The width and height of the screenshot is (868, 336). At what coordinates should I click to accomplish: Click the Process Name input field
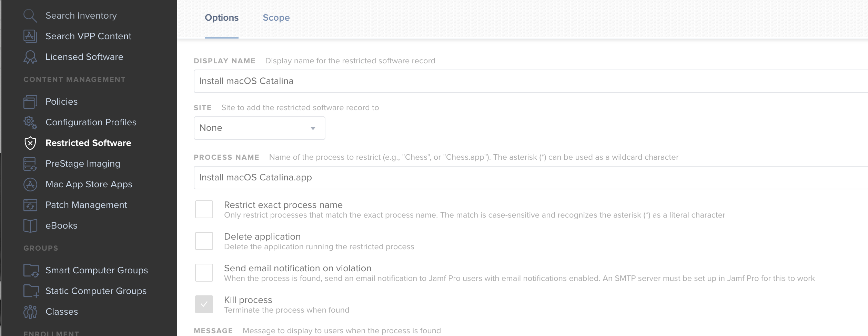[x=531, y=178]
